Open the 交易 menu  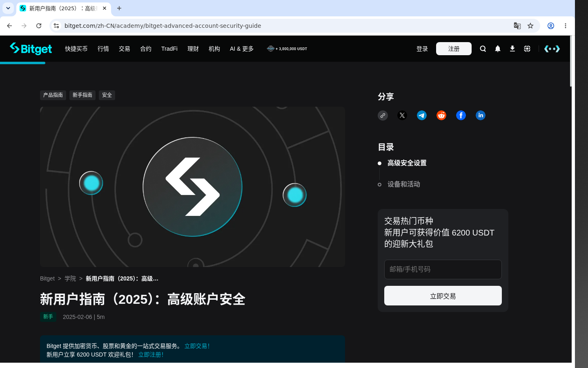point(125,49)
